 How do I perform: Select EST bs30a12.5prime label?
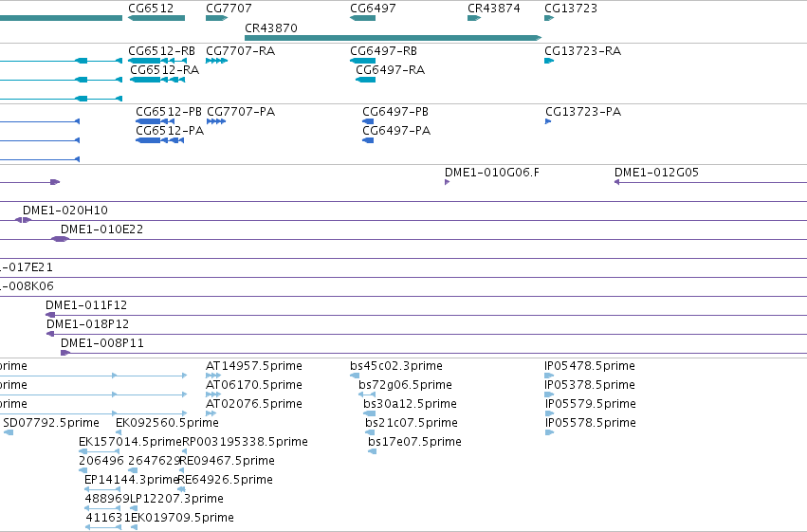[x=411, y=404]
